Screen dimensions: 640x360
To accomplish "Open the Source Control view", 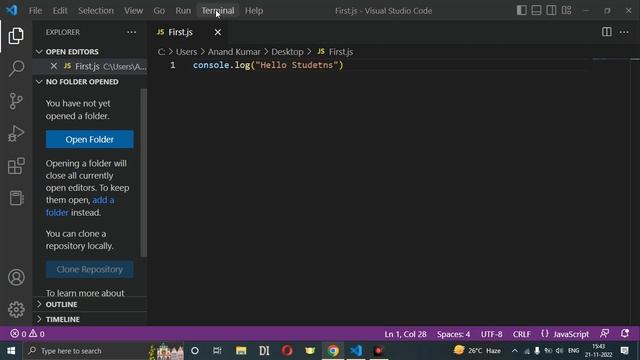I will pyautogui.click(x=16, y=101).
